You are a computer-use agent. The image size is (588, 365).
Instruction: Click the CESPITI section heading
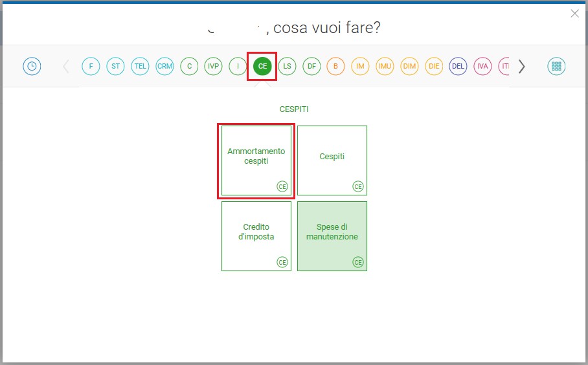294,109
